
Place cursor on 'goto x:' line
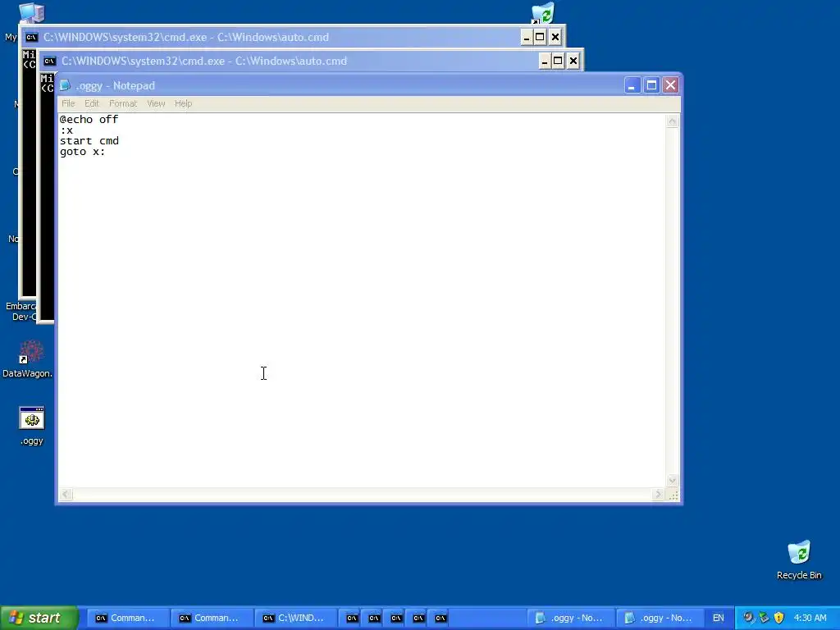coord(83,152)
